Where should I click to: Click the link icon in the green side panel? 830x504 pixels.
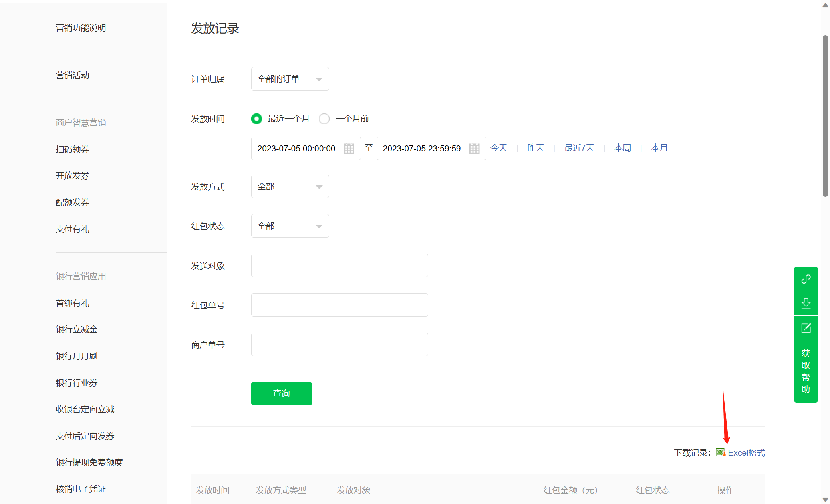pos(806,279)
